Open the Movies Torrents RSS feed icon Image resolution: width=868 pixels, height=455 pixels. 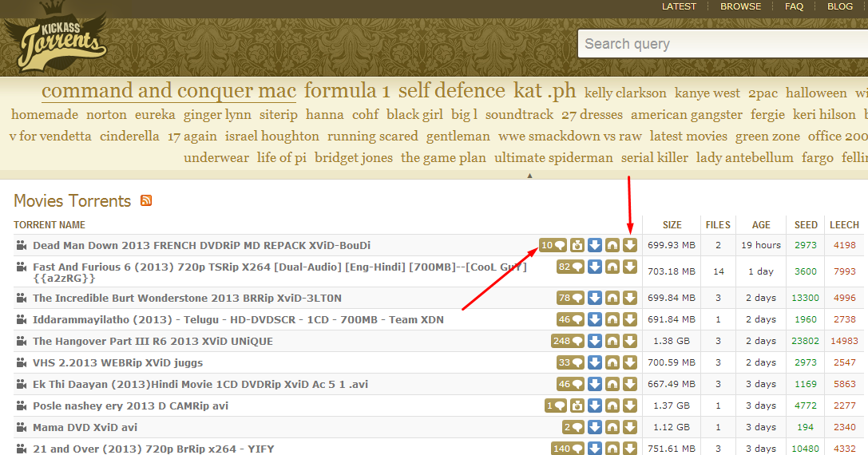146,200
